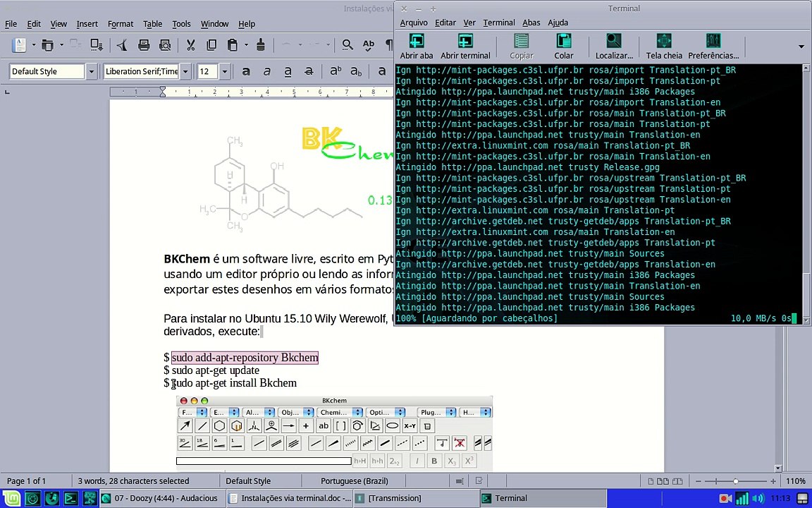Click Terminal taskbar button
The image size is (812, 508).
[x=543, y=498]
